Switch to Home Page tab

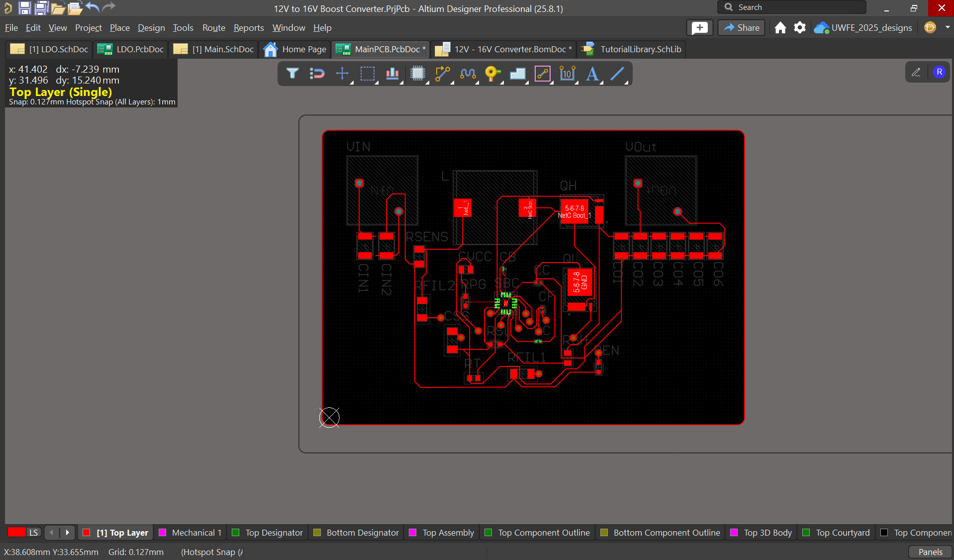tap(295, 49)
